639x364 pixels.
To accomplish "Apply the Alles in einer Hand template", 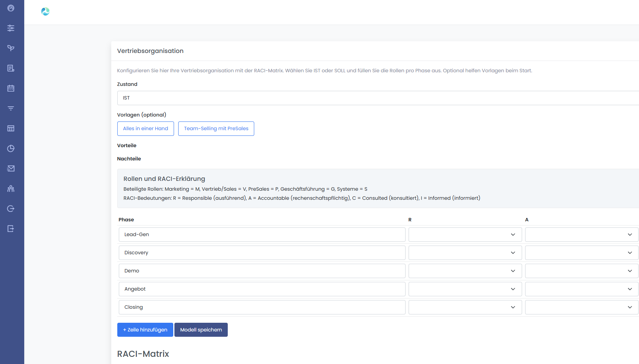I will point(146,129).
